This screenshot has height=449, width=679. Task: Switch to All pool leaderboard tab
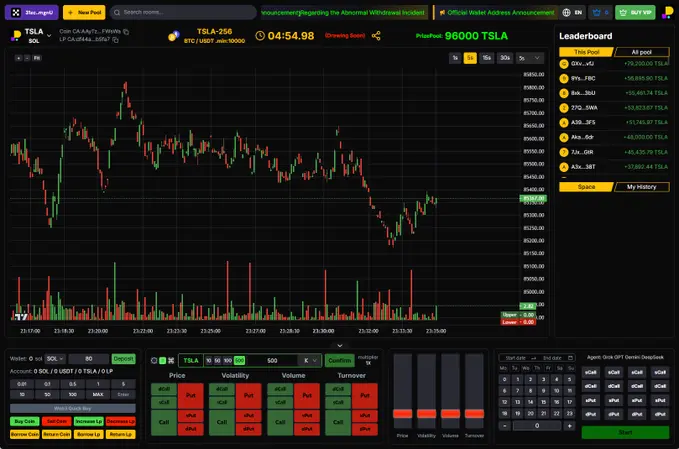(642, 52)
